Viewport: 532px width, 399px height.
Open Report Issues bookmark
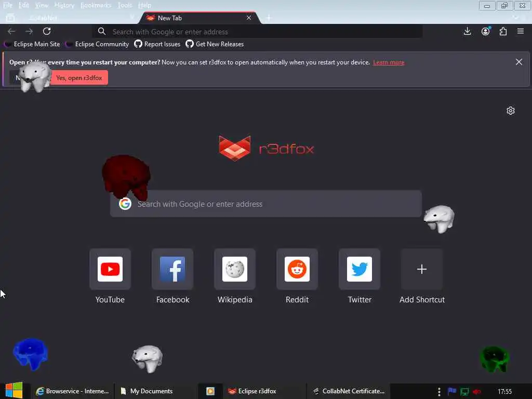157,44
